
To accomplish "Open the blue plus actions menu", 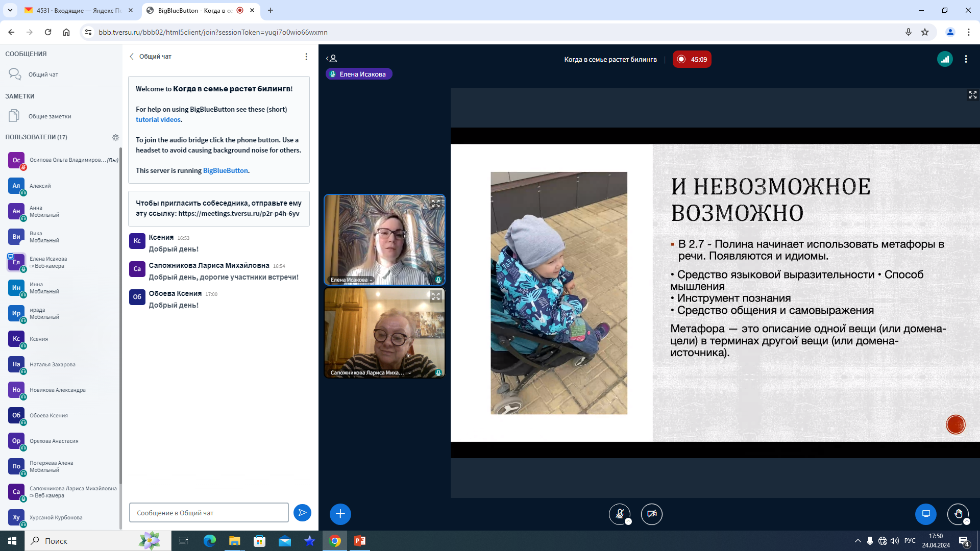I will (340, 514).
